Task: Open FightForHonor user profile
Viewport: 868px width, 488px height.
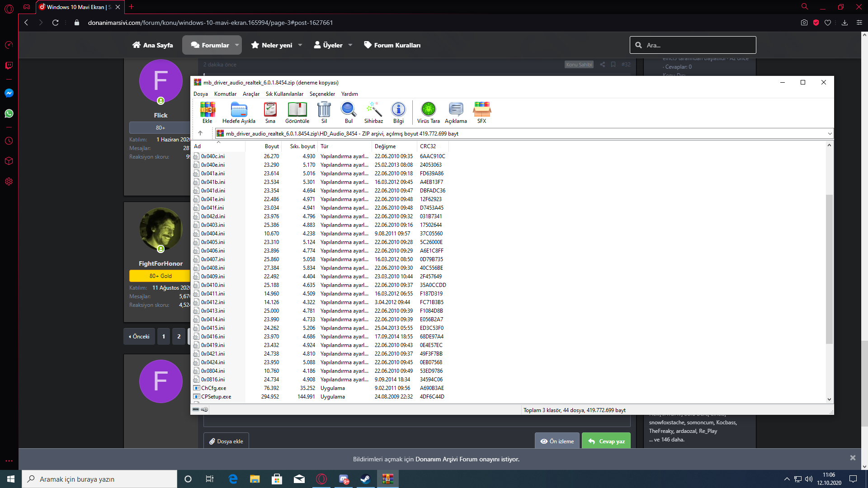Action: pyautogui.click(x=160, y=263)
